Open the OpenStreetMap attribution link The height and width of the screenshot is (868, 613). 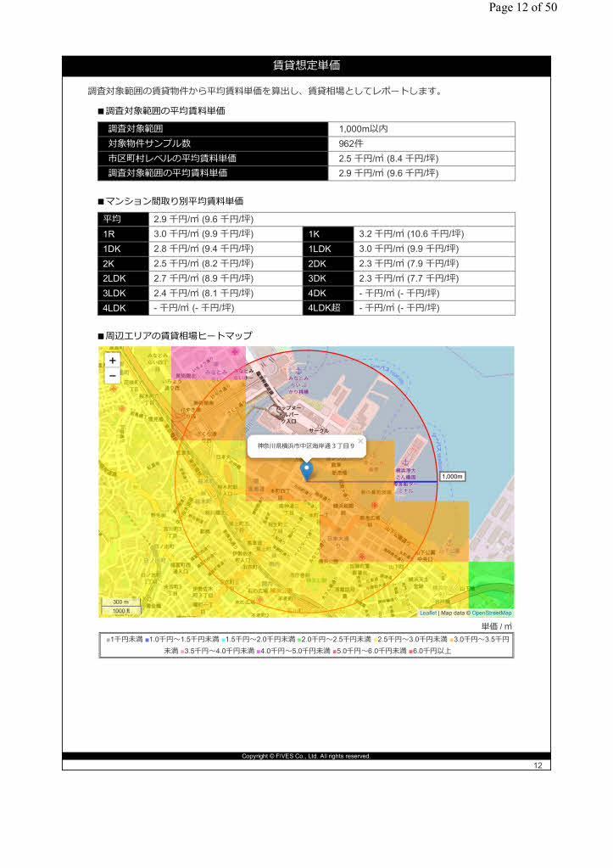coord(492,612)
